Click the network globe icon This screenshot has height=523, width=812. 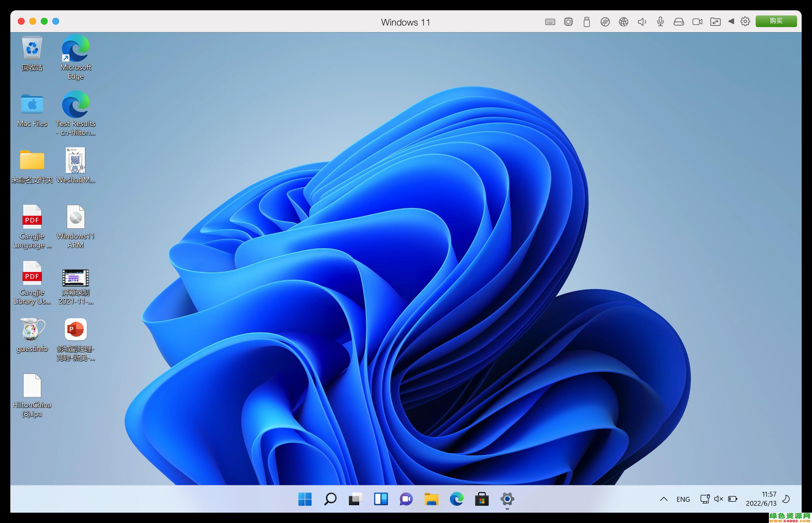tap(623, 22)
